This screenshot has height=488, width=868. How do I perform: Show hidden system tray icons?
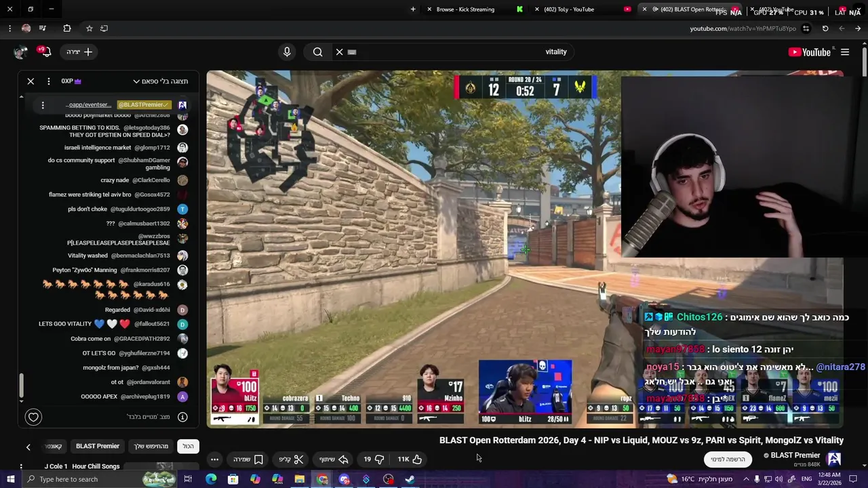coord(746,479)
